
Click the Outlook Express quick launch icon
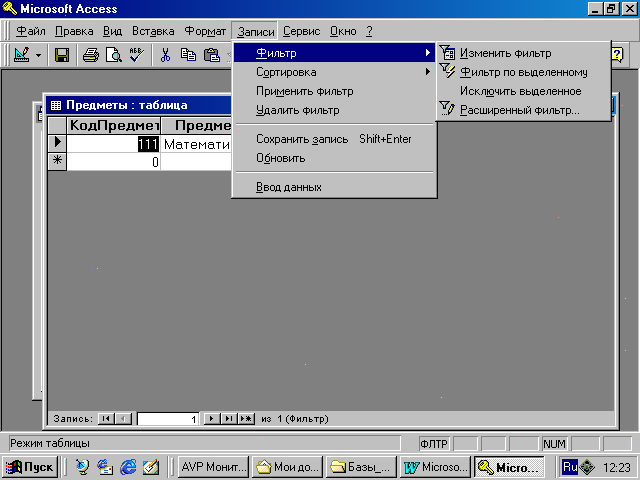[x=105, y=467]
